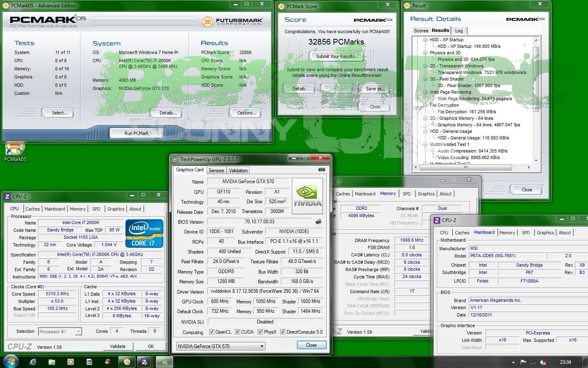Screen dimensions: 588x368
Task: Select 'HDD - General Usage: 116.883 MB/s' row
Action: (473, 138)
